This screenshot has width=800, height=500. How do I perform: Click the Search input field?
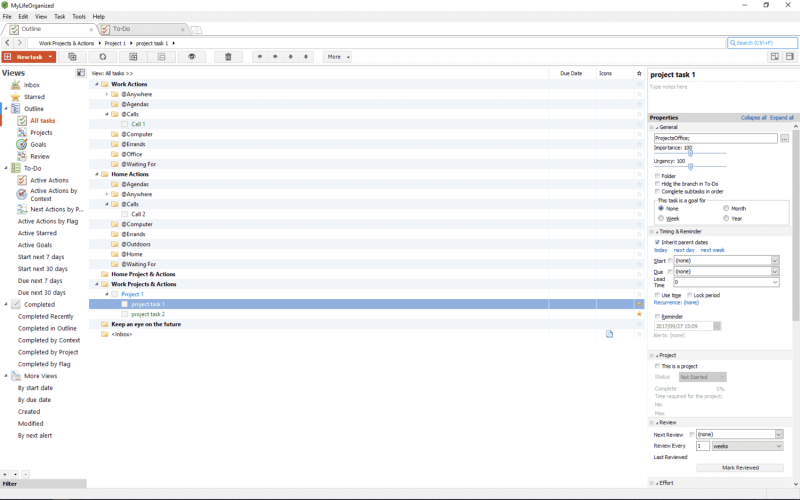coord(765,43)
